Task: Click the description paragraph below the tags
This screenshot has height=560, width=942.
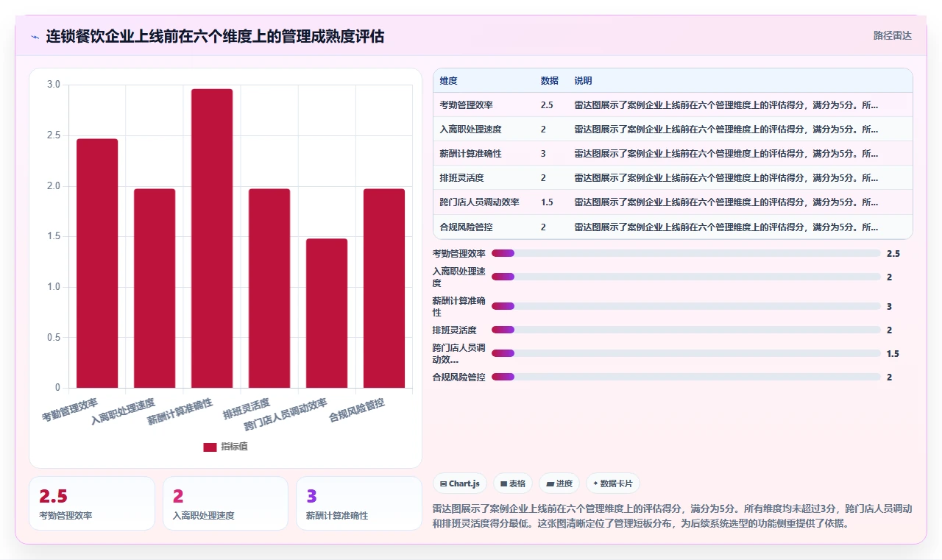Action: click(673, 516)
